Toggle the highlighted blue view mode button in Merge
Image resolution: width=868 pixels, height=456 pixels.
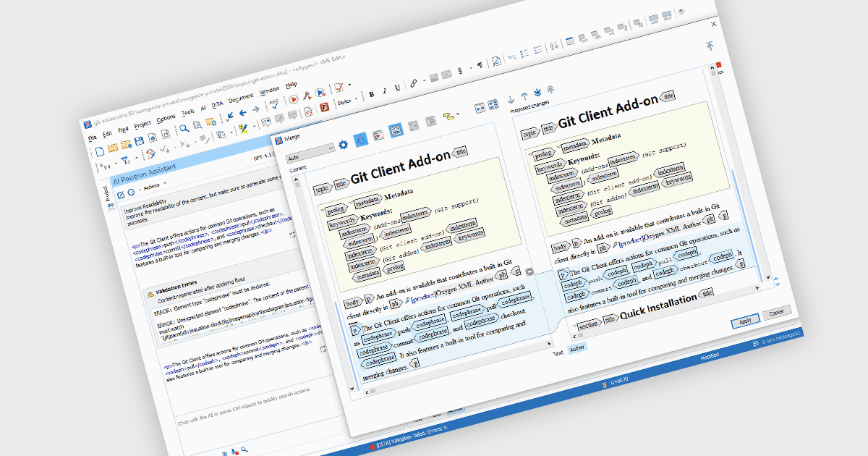point(396,131)
